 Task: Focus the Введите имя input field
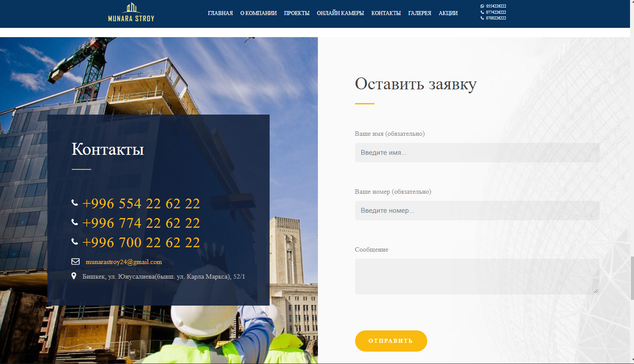[477, 153]
